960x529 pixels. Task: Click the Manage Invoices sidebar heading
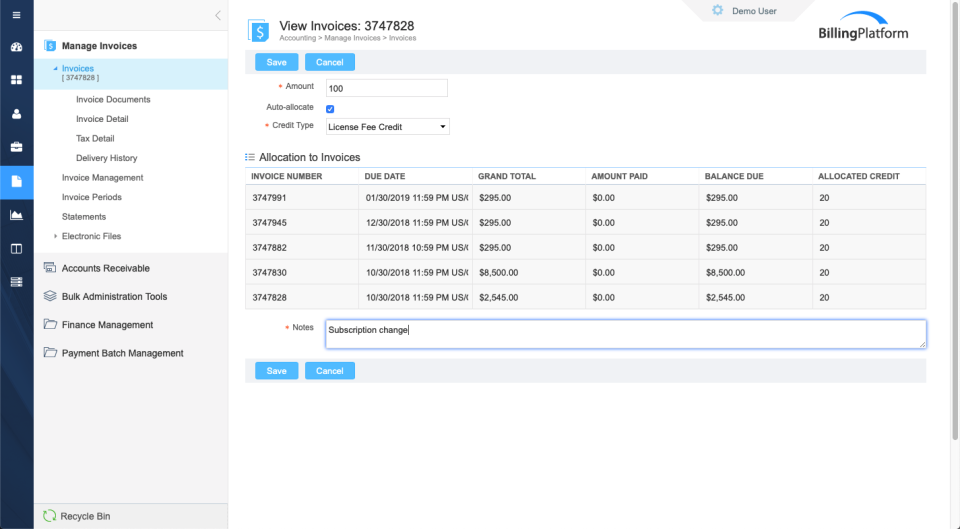click(x=99, y=46)
